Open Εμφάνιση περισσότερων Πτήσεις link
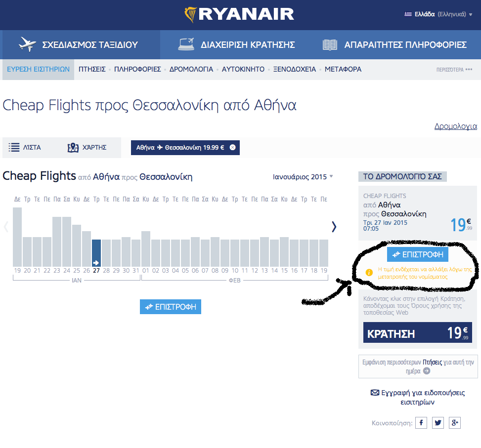Screen dimensions: 481x448 pos(418,367)
